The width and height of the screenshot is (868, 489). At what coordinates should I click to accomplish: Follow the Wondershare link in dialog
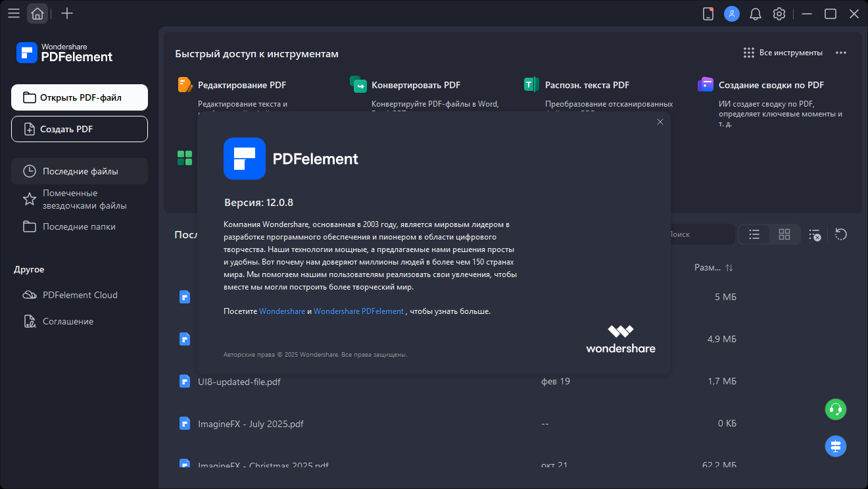pyautogui.click(x=282, y=311)
